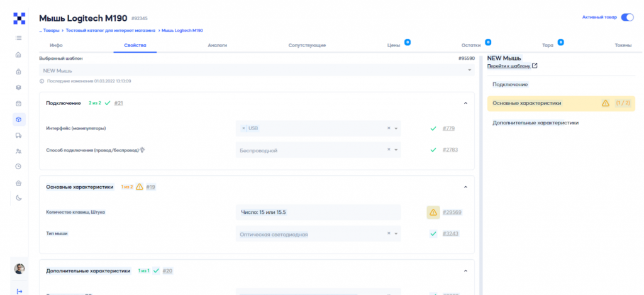Open the delivery truck sidebar section
This screenshot has height=295, width=644.
tap(19, 135)
